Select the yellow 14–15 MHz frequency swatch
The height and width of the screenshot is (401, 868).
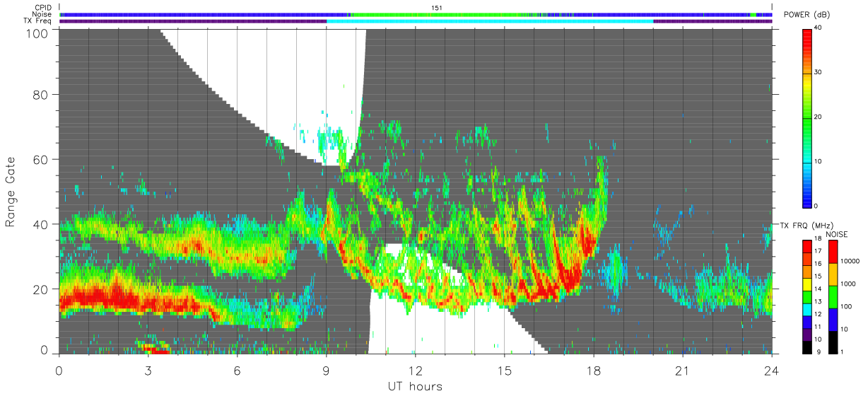coord(807,284)
